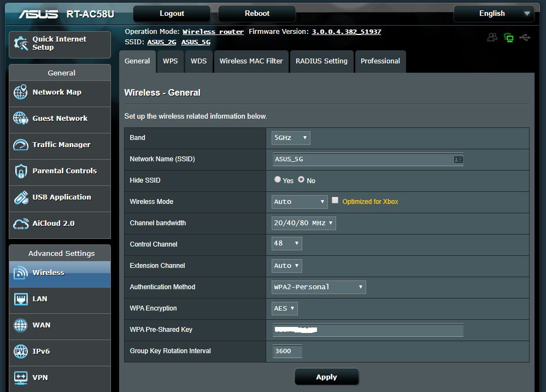The height and width of the screenshot is (392, 546).
Task: Click the AiCloud 2.0 cloud icon
Action: [x=21, y=224]
